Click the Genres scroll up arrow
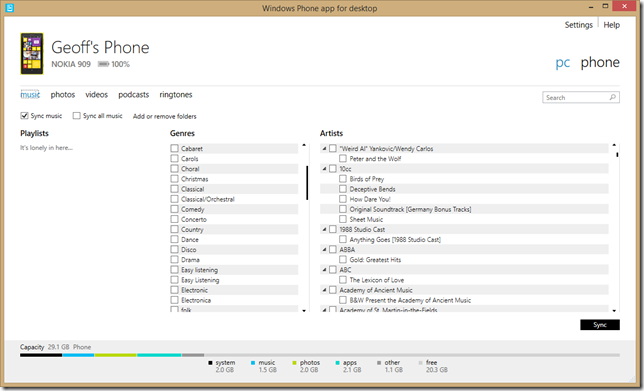644x391 pixels. coord(304,145)
